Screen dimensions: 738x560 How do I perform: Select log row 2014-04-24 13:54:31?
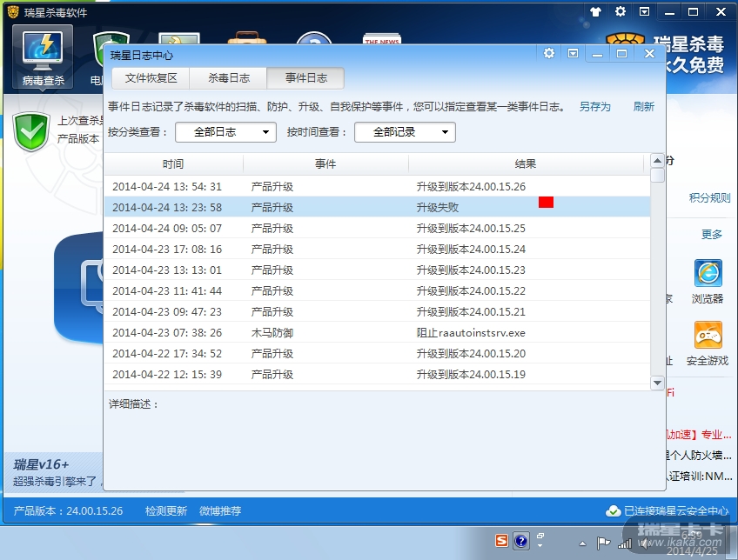[377, 187]
